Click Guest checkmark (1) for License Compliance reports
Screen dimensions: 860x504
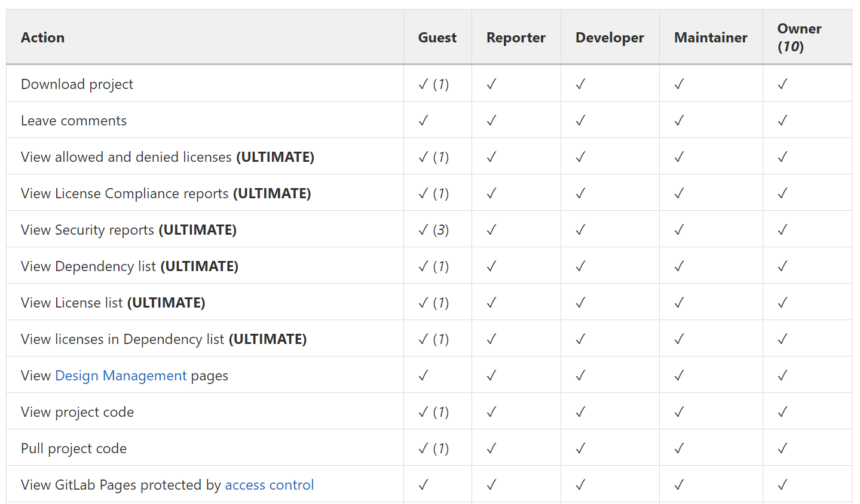point(433,193)
